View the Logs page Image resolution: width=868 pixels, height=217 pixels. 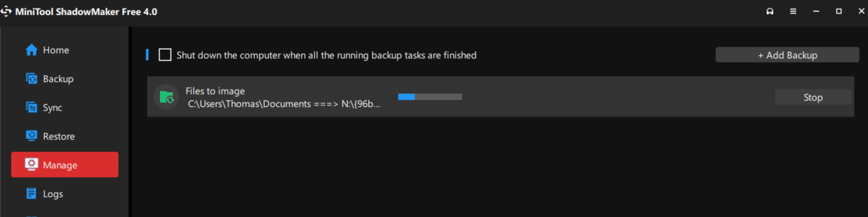pos(53,194)
